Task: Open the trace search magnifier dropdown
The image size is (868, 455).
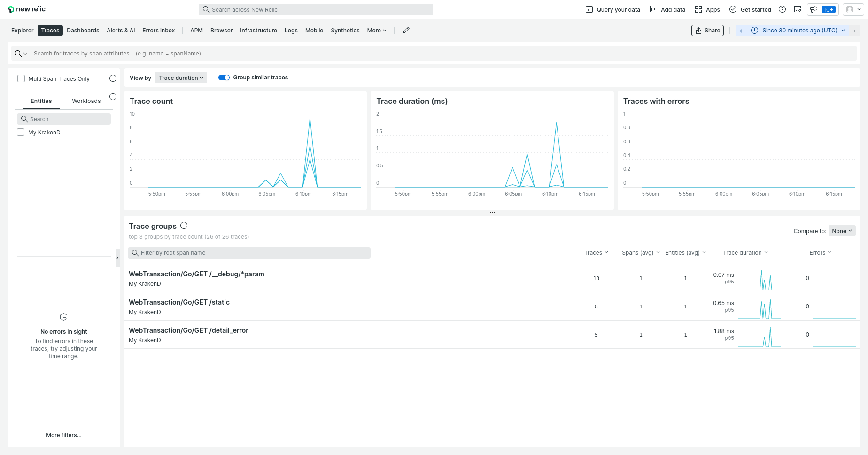Action: pyautogui.click(x=21, y=54)
